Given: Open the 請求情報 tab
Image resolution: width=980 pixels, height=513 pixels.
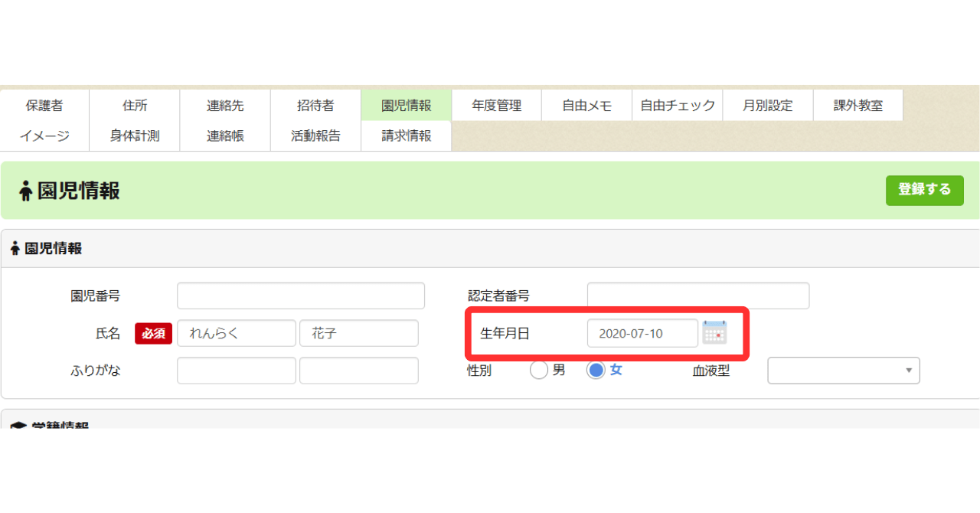Looking at the screenshot, I should coord(406,136).
